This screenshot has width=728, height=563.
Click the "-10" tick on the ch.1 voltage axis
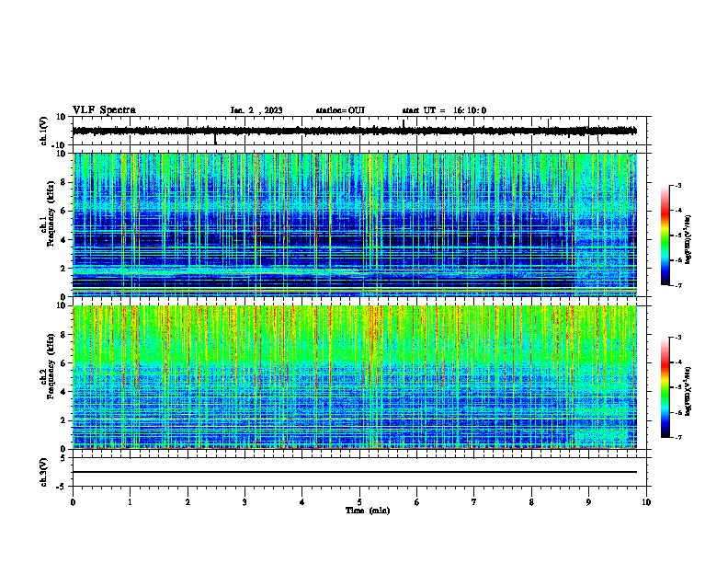click(x=60, y=145)
